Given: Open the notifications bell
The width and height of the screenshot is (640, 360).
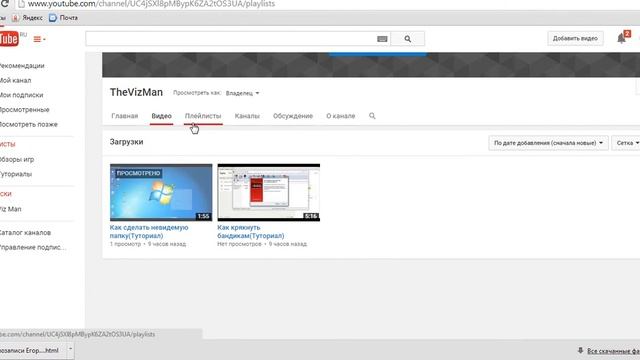Looking at the screenshot, I should pyautogui.click(x=622, y=38).
